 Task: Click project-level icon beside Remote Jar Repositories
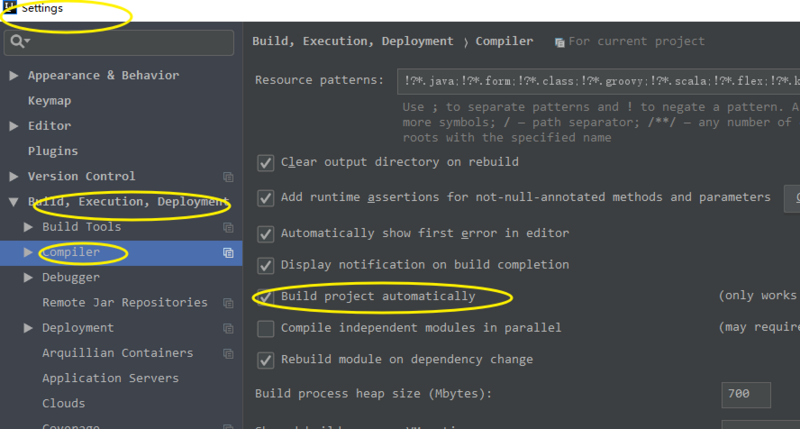pyautogui.click(x=228, y=303)
